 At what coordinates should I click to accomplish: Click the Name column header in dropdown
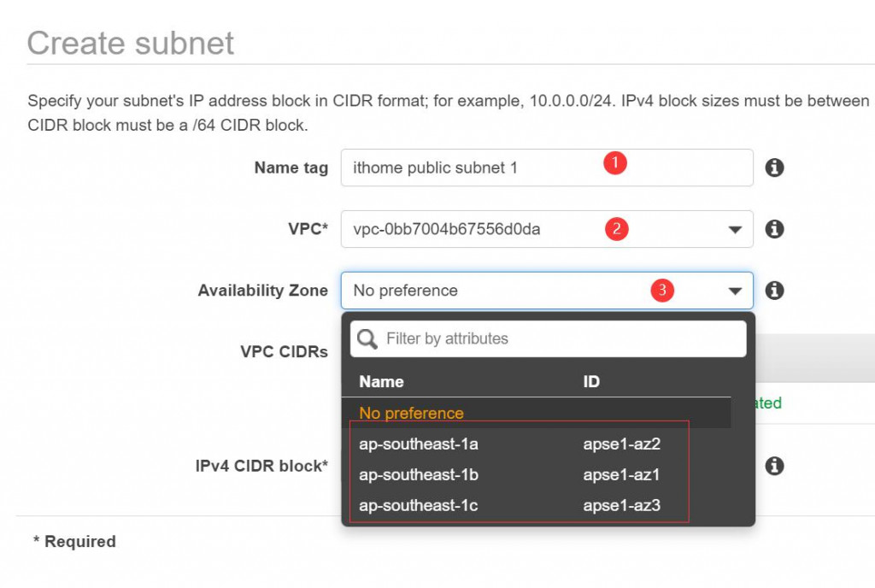tap(381, 382)
